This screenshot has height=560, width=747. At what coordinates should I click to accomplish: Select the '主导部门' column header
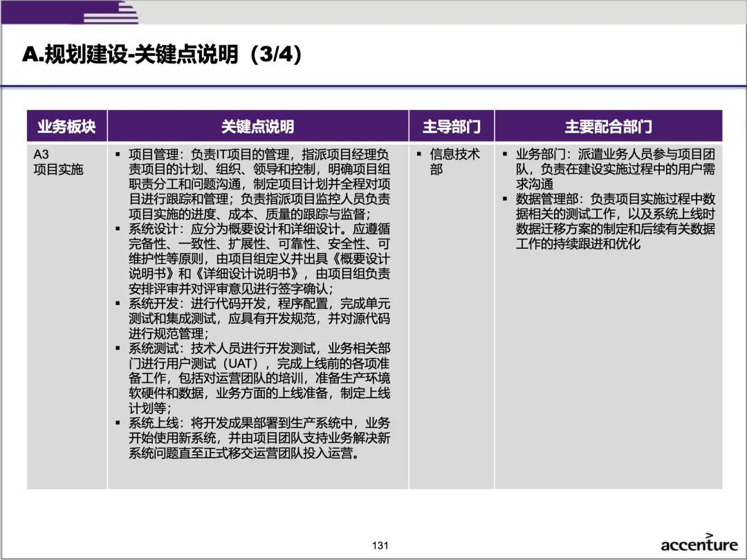click(452, 127)
